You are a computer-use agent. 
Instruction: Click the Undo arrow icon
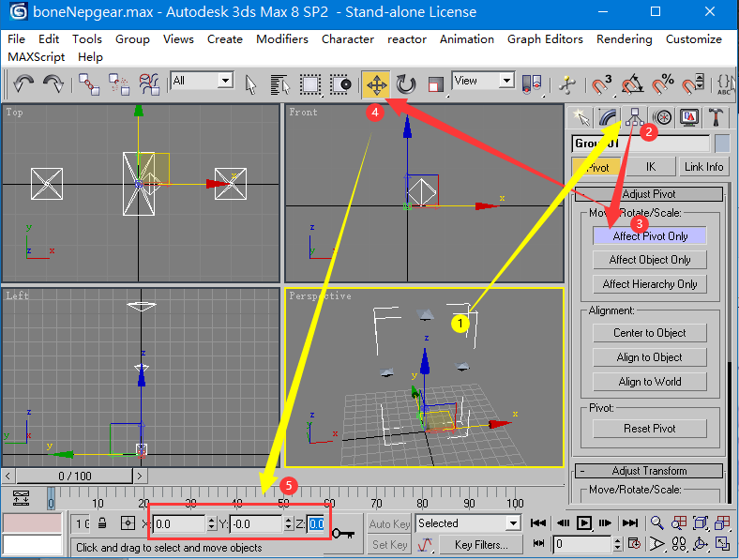pos(23,84)
